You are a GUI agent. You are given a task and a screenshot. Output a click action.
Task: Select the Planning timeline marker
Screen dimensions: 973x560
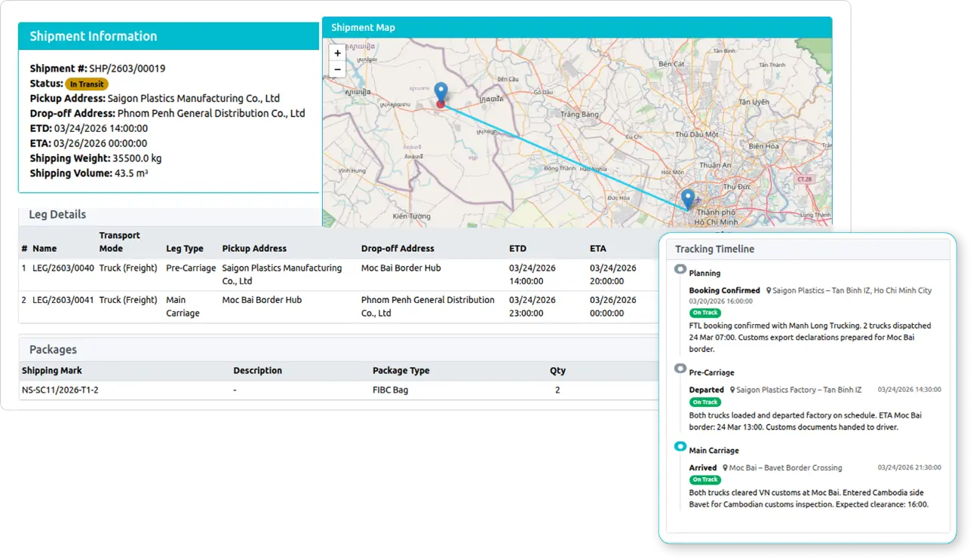click(x=680, y=269)
